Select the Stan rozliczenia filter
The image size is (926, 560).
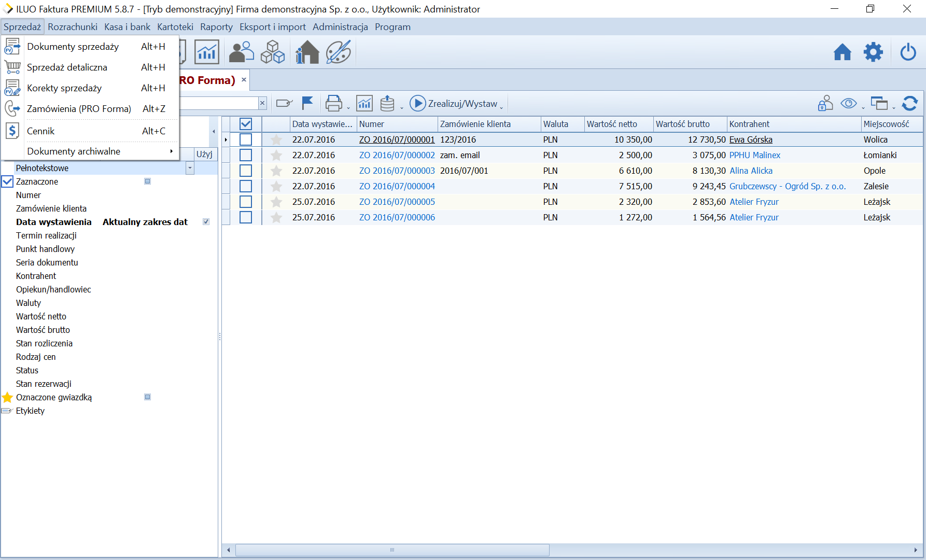point(44,343)
